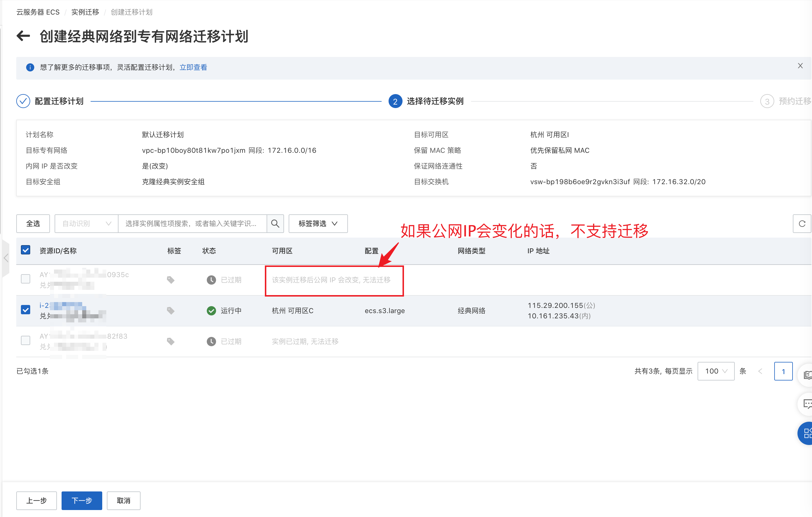Go back using the left arrow icon
The height and width of the screenshot is (517, 812).
[23, 36]
